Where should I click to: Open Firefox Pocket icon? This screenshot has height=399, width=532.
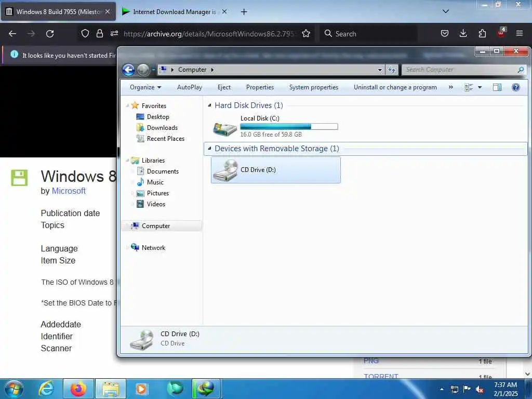click(445, 34)
